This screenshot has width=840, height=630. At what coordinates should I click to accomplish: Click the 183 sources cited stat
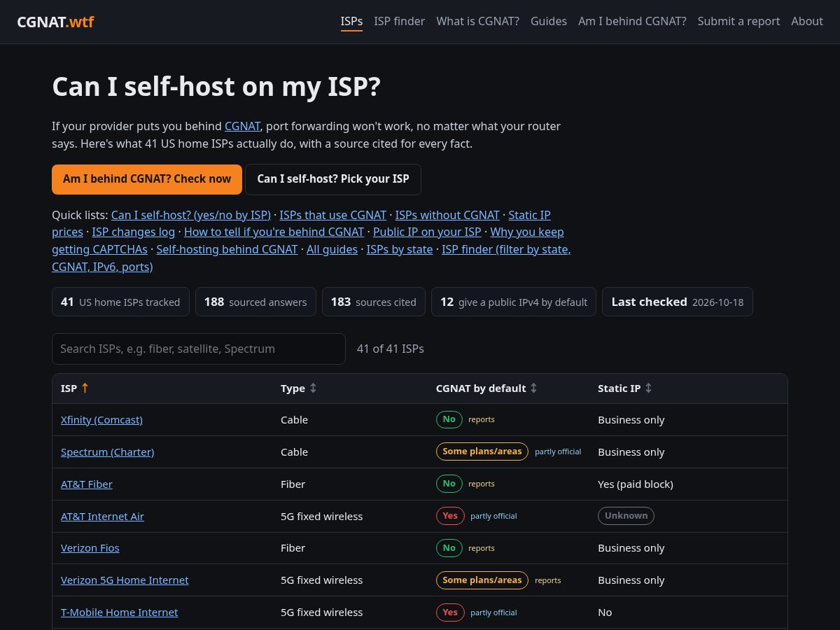(374, 302)
